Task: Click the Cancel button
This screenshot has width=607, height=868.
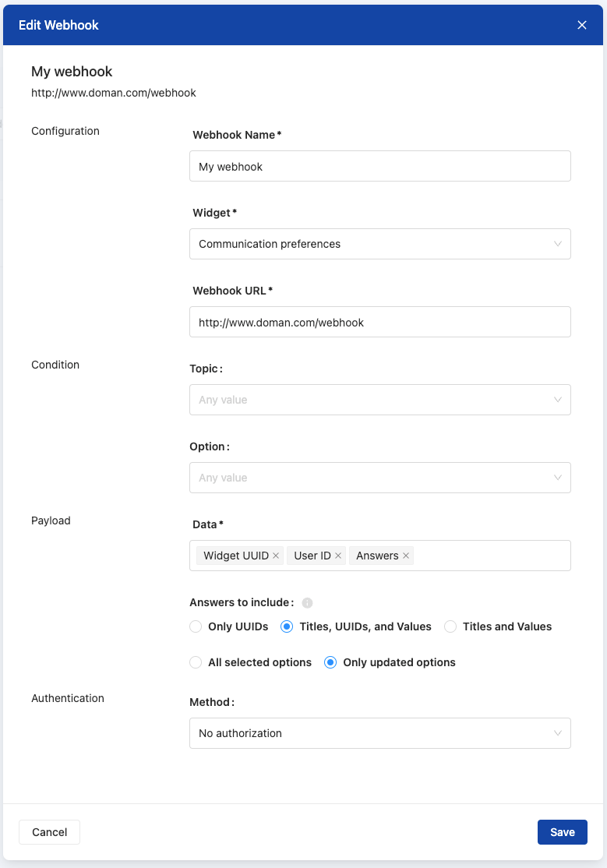Action: (49, 832)
